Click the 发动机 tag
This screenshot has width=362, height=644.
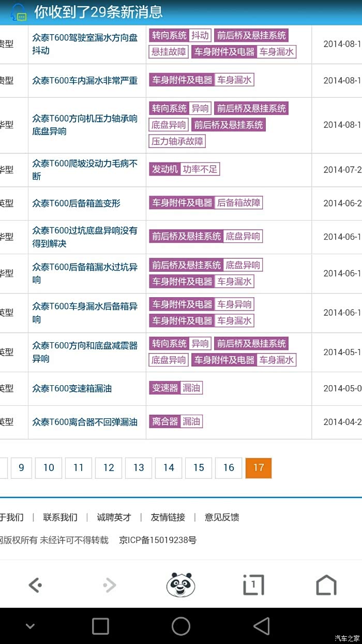165,169
